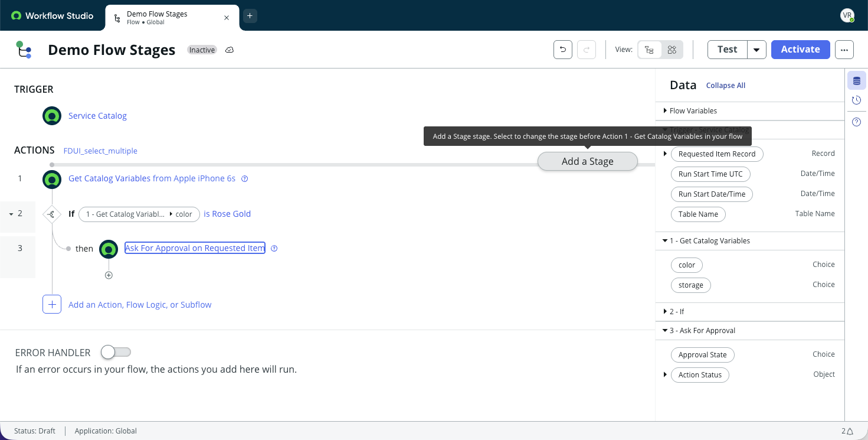Click the Inactive status badge
Viewport: 868px width, 440px height.
pyautogui.click(x=202, y=50)
